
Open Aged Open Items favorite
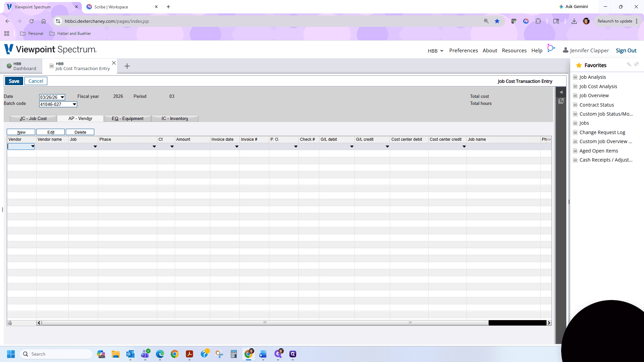pos(599,151)
